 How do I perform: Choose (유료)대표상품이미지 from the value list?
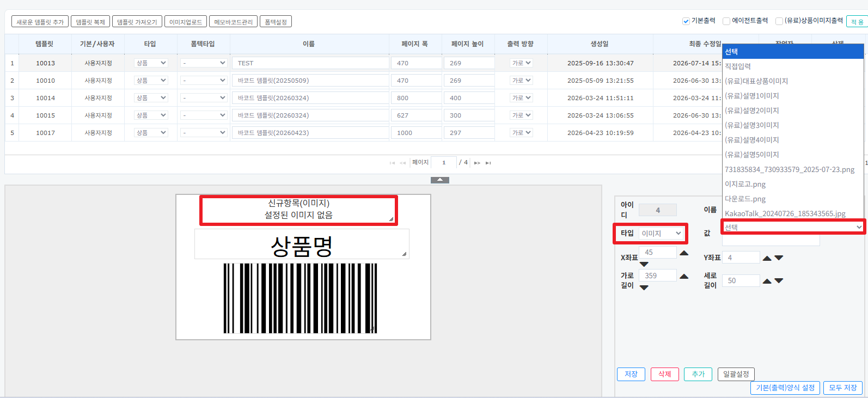[793, 81]
